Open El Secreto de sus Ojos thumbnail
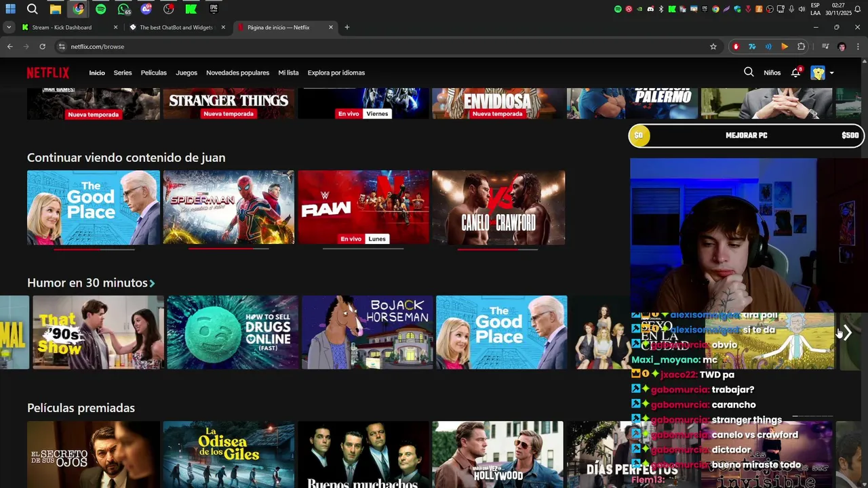 tap(94, 454)
